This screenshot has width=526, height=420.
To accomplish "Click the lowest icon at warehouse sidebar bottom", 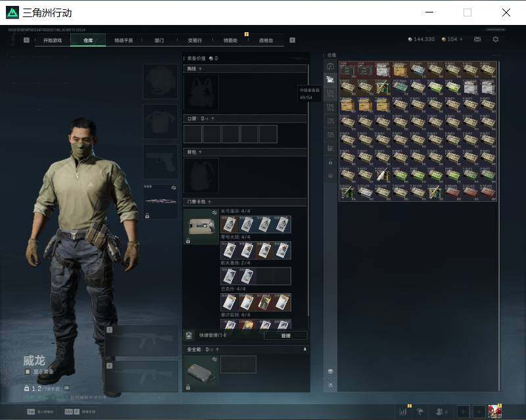I will 330,385.
